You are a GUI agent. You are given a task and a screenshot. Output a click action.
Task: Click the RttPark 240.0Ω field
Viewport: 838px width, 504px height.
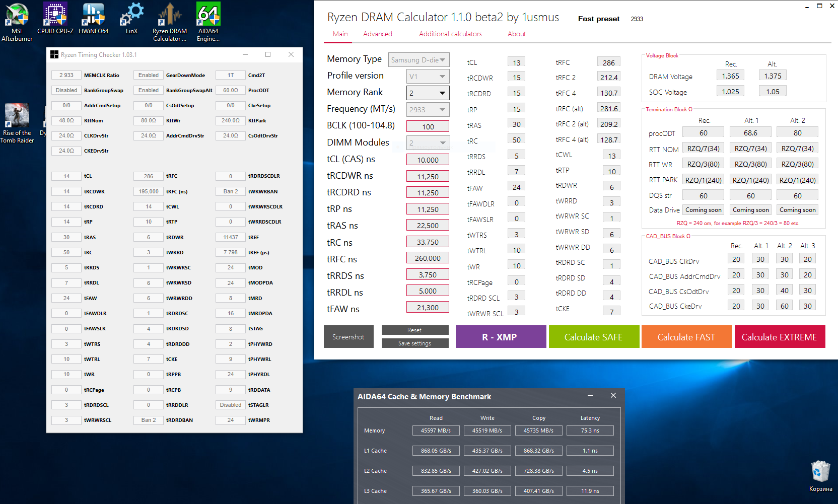click(x=230, y=120)
